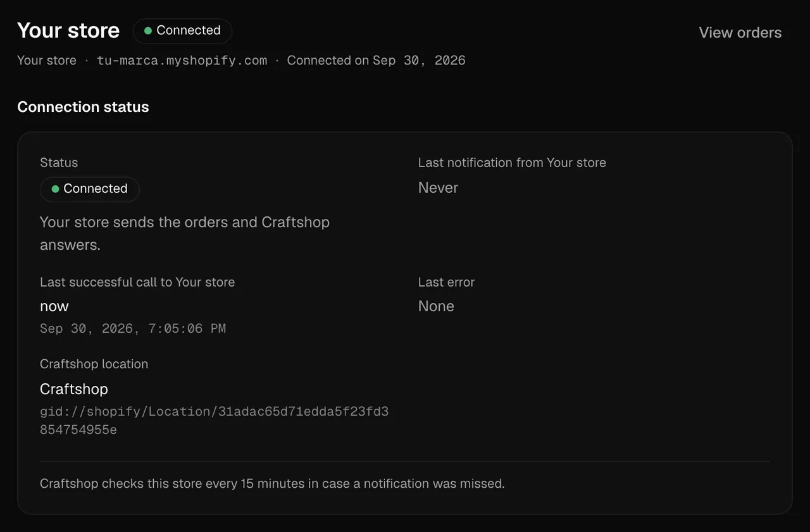Click the 'Your store' page heading
810x532 pixels.
[x=68, y=30]
